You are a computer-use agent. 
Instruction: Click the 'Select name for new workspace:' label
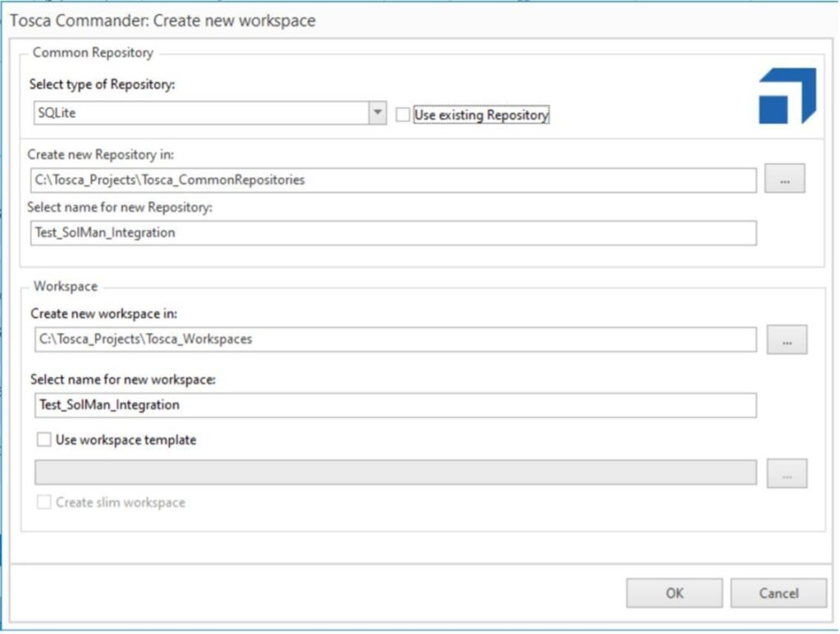pyautogui.click(x=123, y=379)
